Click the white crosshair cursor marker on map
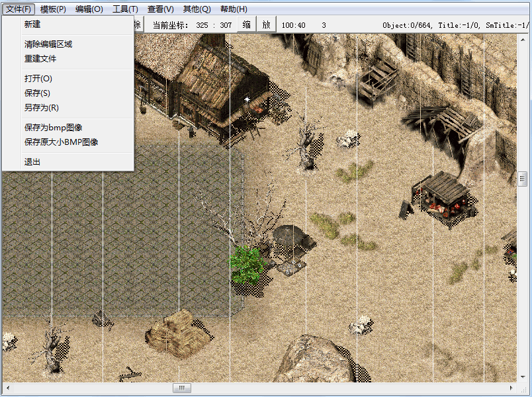 pos(247,99)
